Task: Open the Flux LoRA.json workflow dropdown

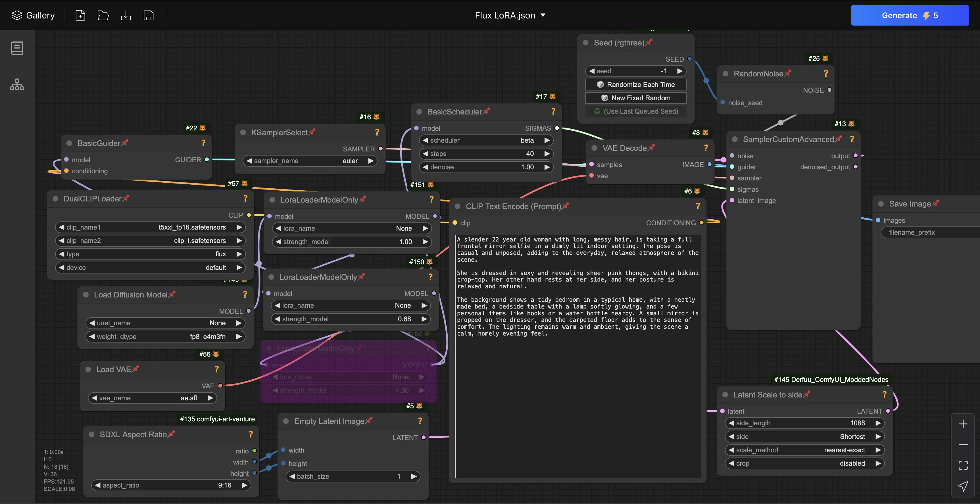Action: pyautogui.click(x=510, y=15)
